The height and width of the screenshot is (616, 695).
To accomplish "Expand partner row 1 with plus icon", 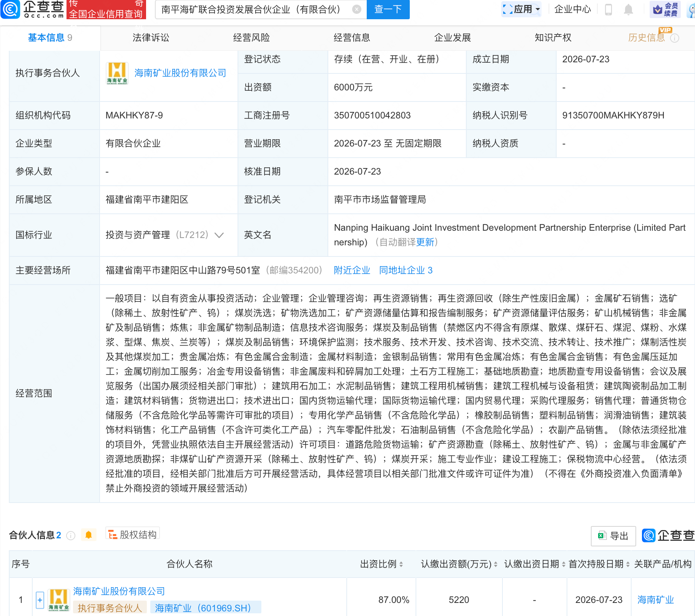I will [x=40, y=600].
